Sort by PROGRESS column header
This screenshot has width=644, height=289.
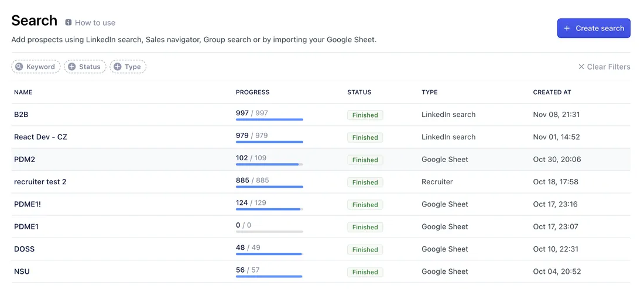pos(252,92)
